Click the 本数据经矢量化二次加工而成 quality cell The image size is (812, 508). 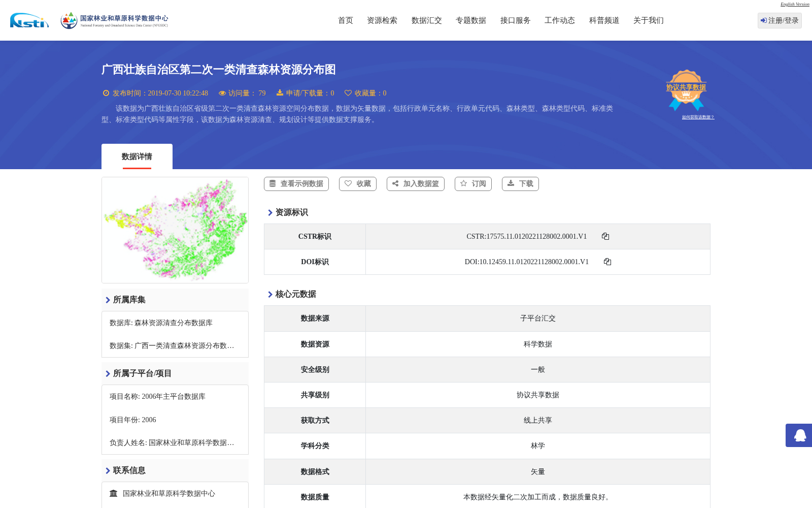click(x=538, y=496)
